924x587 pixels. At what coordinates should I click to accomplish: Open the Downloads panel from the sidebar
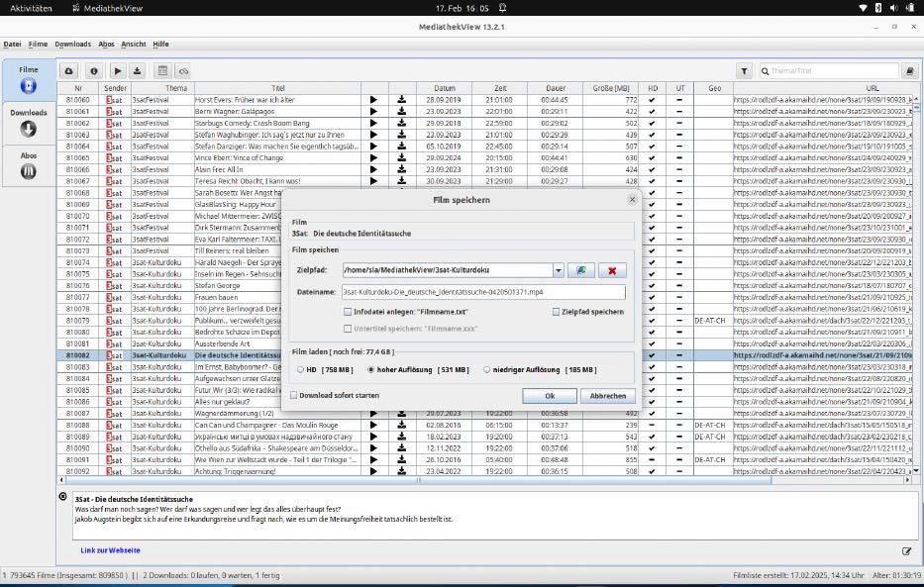[x=28, y=119]
